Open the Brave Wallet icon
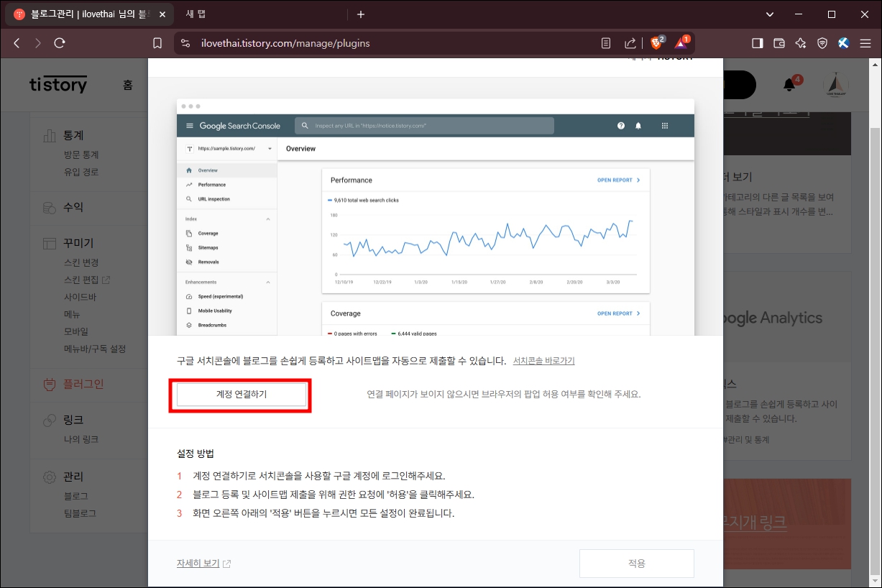The height and width of the screenshot is (588, 882). coord(778,43)
